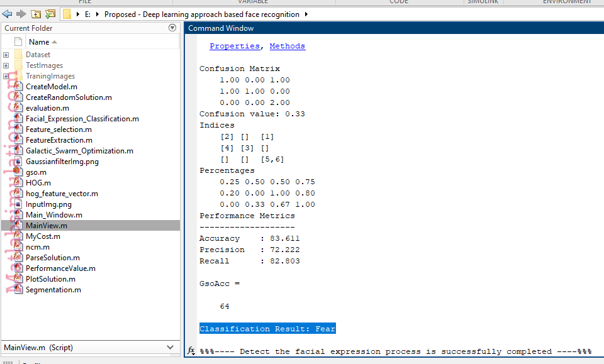Click the Main_Window.m file icon

pos(18,215)
